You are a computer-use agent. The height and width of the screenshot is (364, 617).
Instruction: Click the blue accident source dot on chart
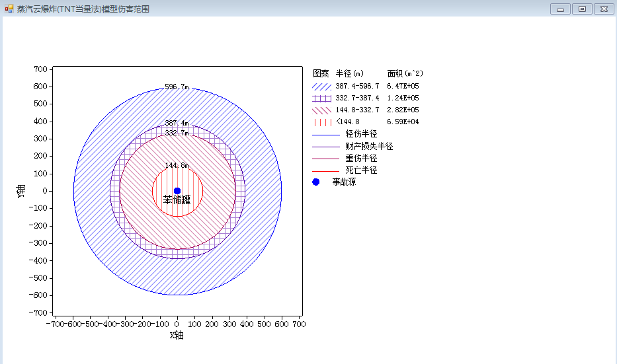coord(177,191)
